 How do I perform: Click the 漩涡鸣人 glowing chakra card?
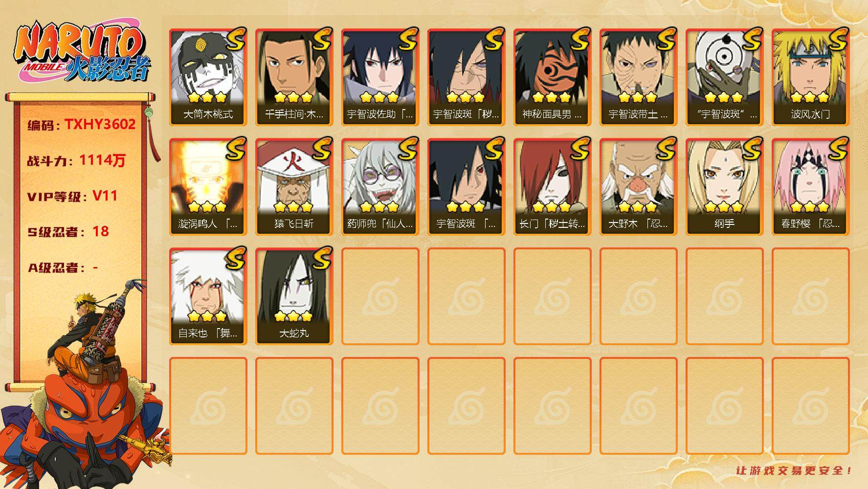pos(208,187)
